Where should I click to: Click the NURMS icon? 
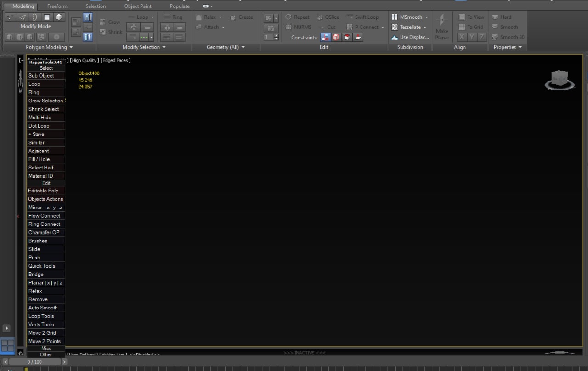coord(289,27)
